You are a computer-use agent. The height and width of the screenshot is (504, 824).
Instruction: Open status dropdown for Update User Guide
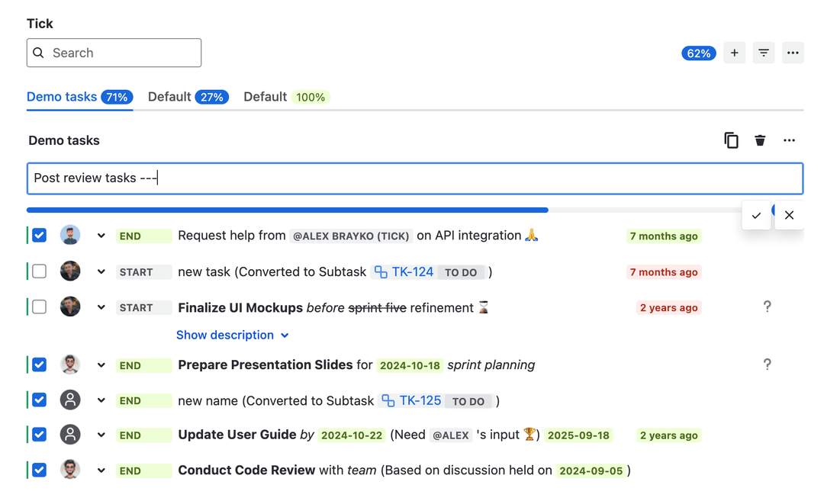[x=143, y=435]
